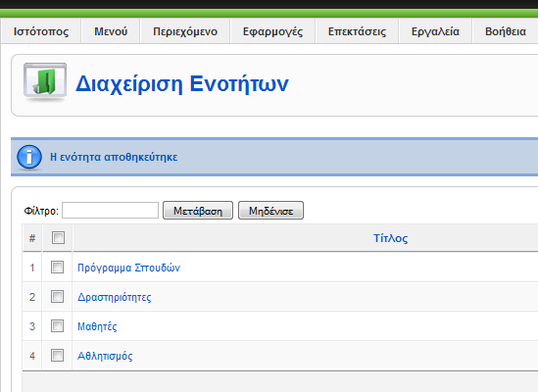Check the box for Αθλητισμός row
Image resolution: width=538 pixels, height=392 pixels.
click(x=57, y=356)
